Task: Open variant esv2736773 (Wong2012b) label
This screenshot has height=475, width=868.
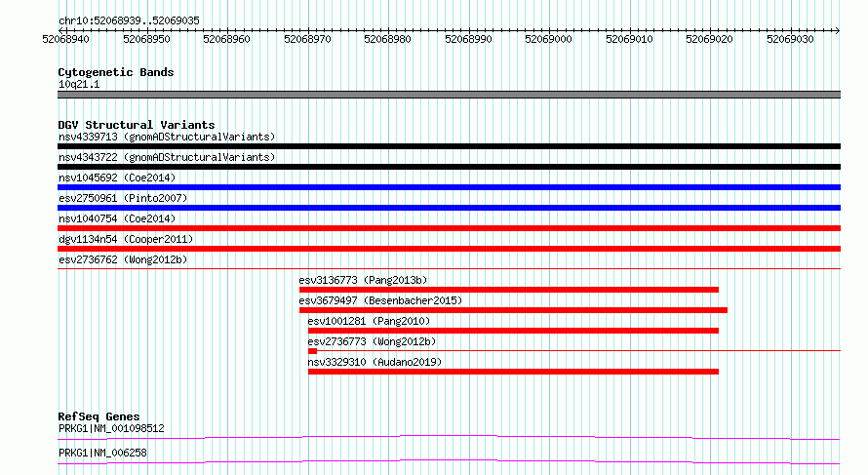Action: click(x=372, y=341)
